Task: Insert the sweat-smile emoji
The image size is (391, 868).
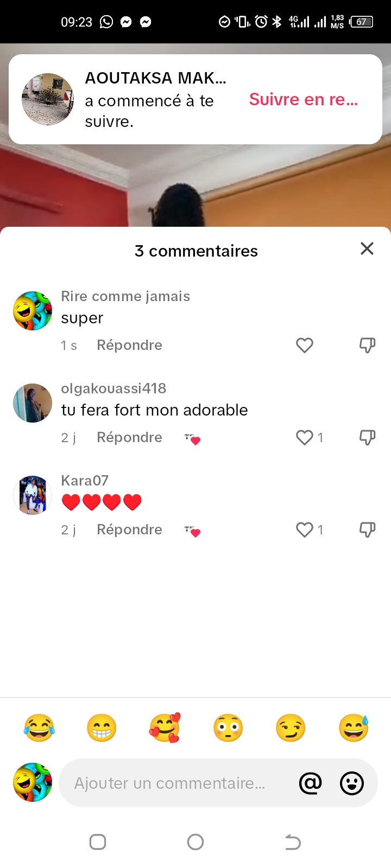Action: pyautogui.click(x=354, y=727)
